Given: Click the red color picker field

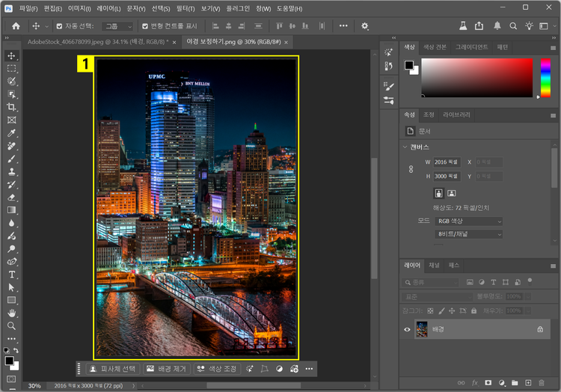Looking at the screenshot, I should point(476,78).
